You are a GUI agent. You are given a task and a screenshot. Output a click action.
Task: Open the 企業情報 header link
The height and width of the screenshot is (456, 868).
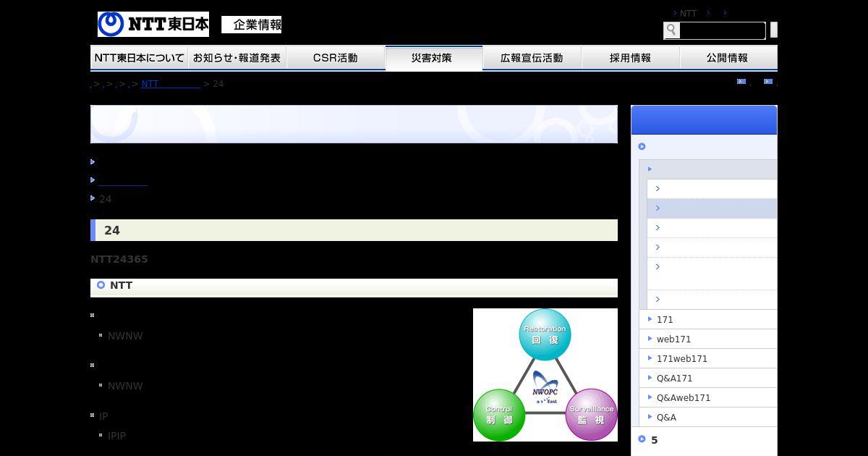(x=251, y=25)
